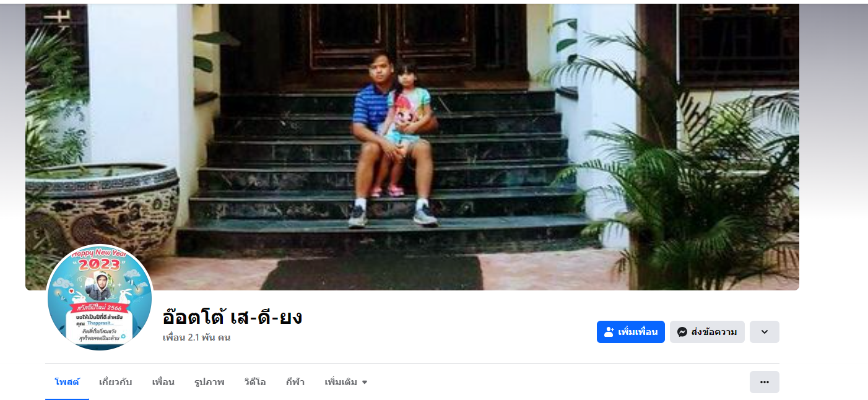Click the person-plus icon for adding friend

[x=609, y=332]
